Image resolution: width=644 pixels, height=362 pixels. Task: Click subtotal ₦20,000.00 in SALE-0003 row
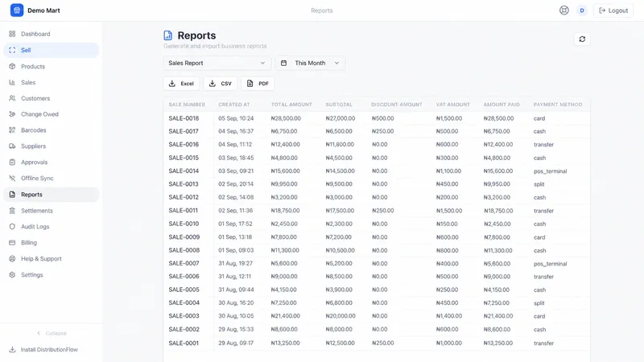[x=341, y=316]
